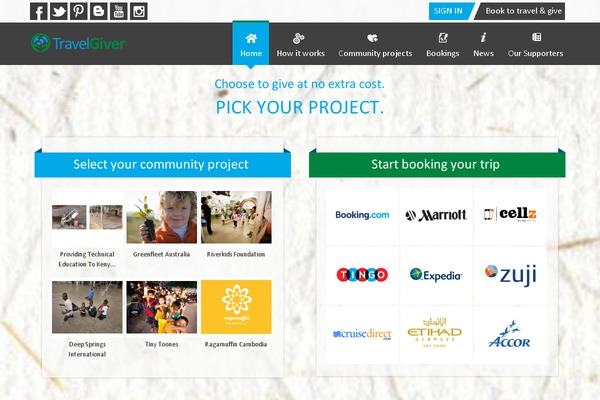Select the Ragamuffin Cambodia yellow tile
This screenshot has width=600, height=400.
coord(236,307)
